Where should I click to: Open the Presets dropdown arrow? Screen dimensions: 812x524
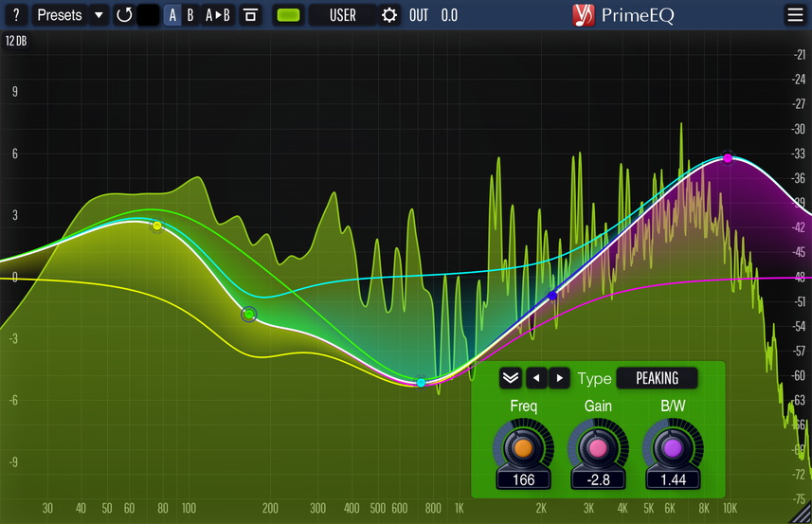[99, 15]
